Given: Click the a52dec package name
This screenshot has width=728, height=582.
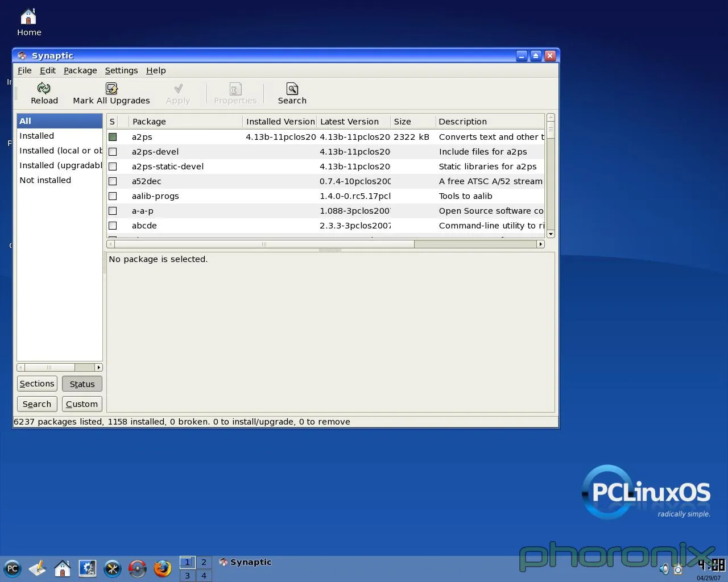Looking at the screenshot, I should tap(147, 181).
